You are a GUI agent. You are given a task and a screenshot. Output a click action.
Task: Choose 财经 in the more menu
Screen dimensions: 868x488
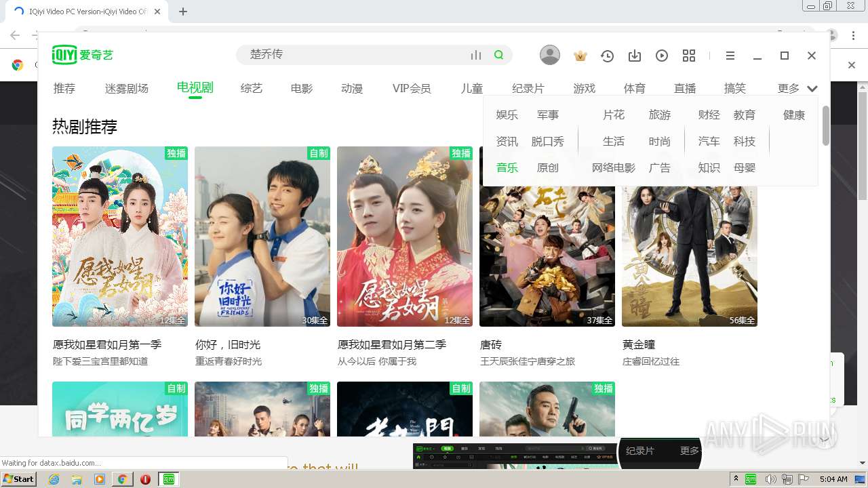click(x=709, y=115)
